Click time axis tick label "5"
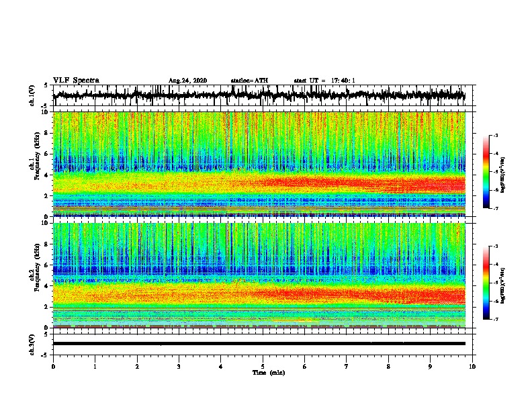This screenshot has height=411, width=532. point(263,367)
